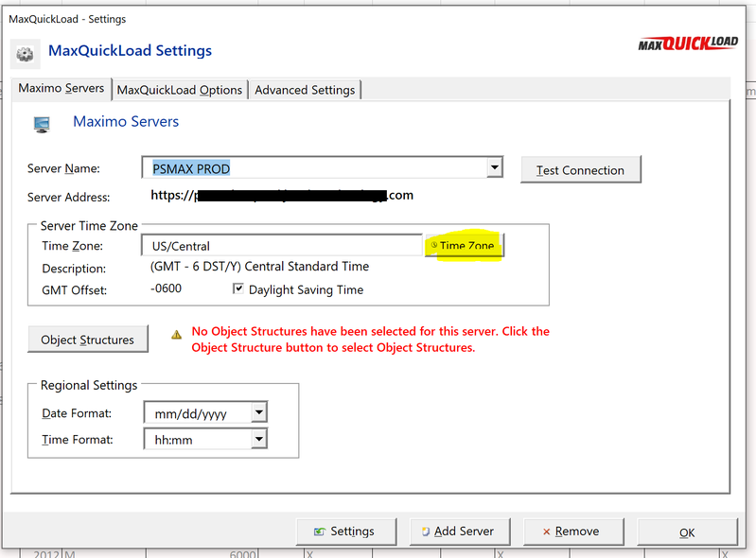Image resolution: width=756 pixels, height=558 pixels.
Task: Open the Advanced Settings tab
Action: click(305, 90)
